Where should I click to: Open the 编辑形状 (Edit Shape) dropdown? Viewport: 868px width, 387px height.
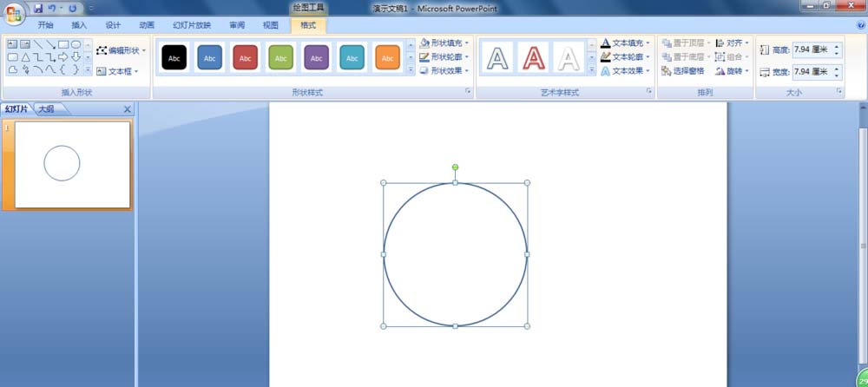coord(121,50)
